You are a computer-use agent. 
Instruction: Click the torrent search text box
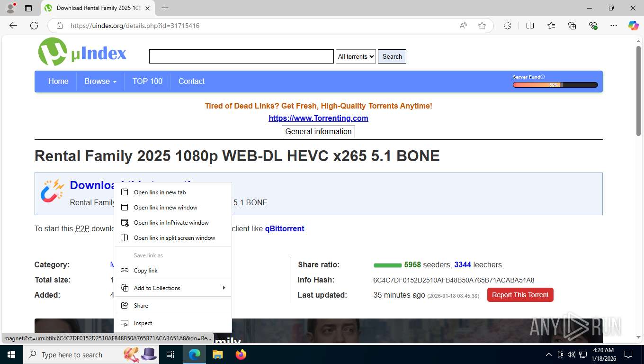[241, 56]
